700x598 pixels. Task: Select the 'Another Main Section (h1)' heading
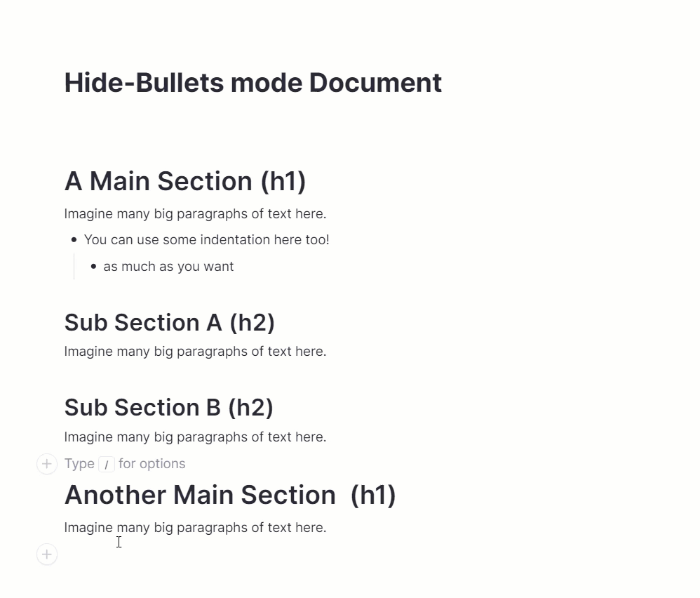[230, 496]
